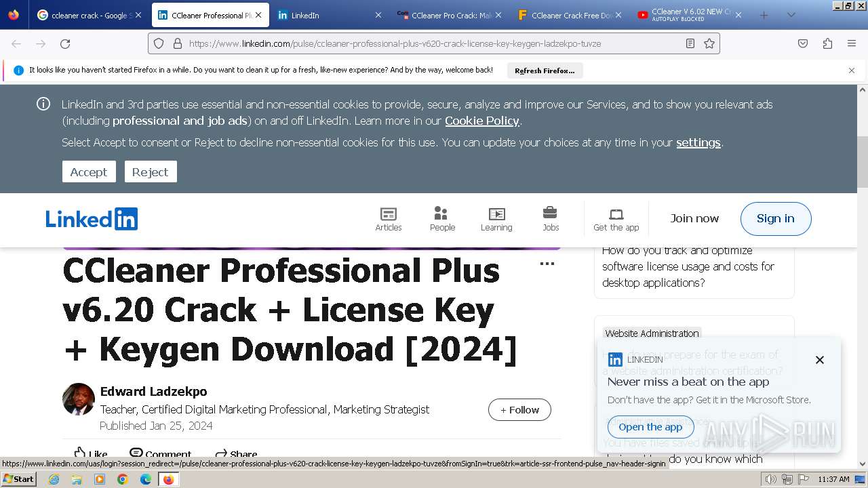Click the Refresh Firefox button
Image resolution: width=868 pixels, height=488 pixels.
pyautogui.click(x=545, y=70)
